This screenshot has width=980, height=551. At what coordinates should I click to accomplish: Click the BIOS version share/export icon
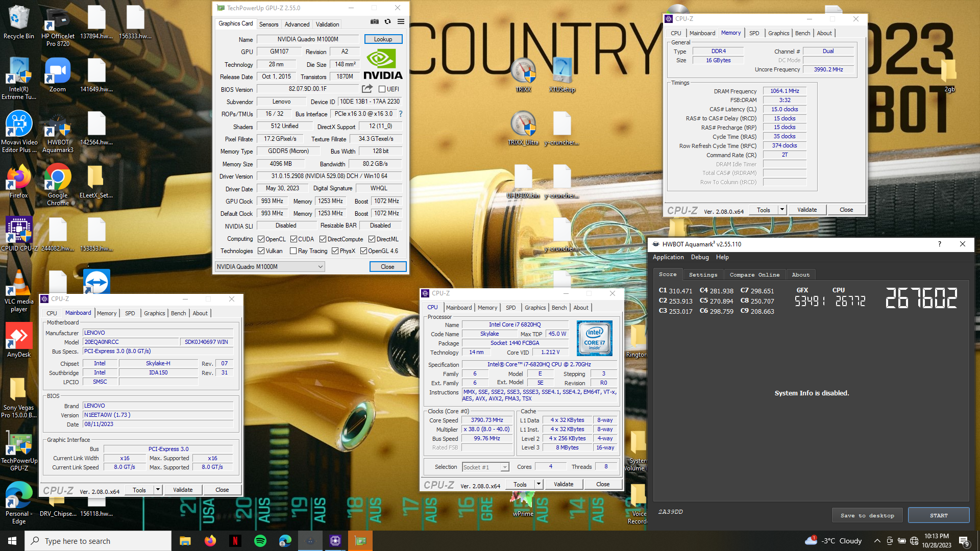(x=367, y=89)
